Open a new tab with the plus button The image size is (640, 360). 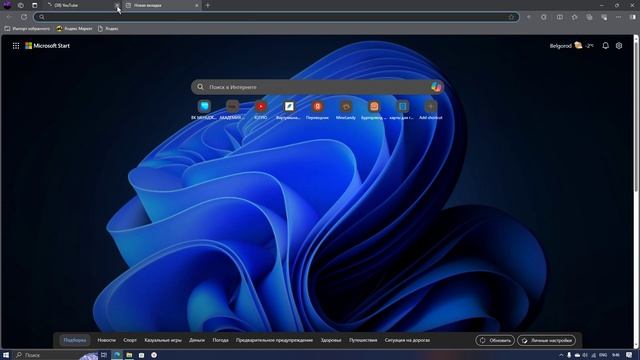pyautogui.click(x=208, y=5)
